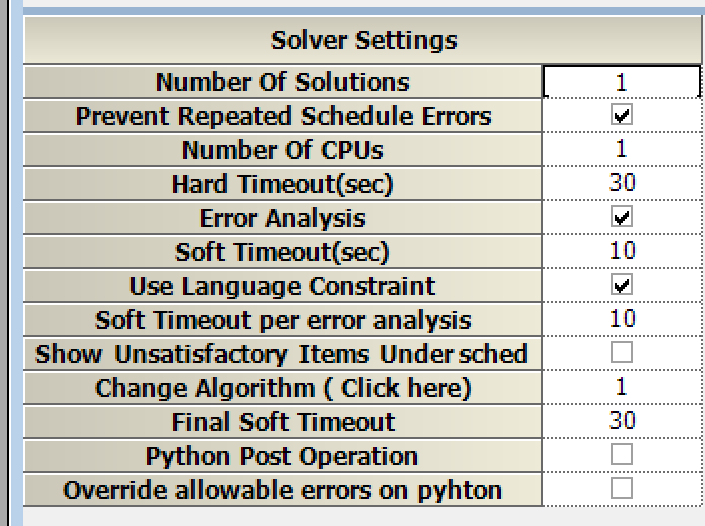Select the Soft Timeout(sec) value cell

click(622, 251)
